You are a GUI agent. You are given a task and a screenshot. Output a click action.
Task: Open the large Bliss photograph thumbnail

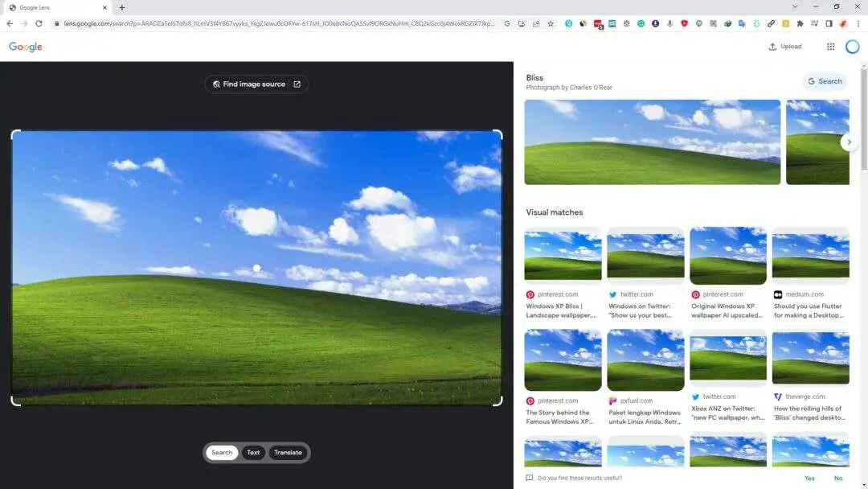point(652,142)
